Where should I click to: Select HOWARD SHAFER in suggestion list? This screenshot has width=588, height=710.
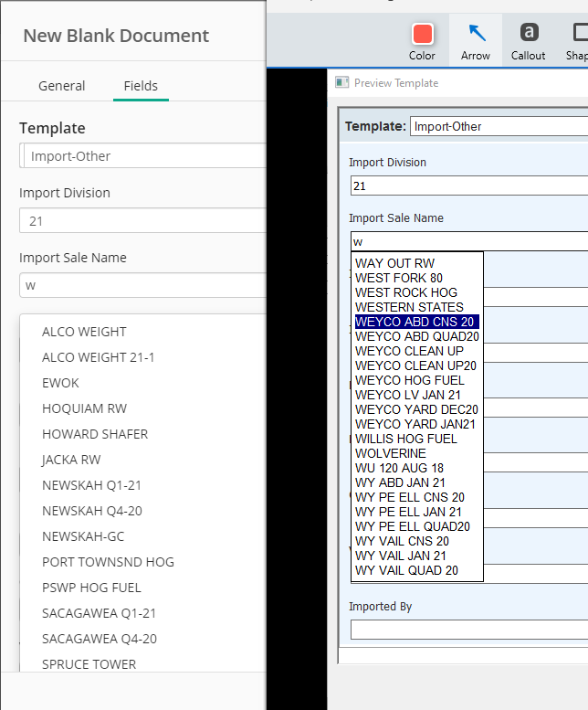(95, 434)
